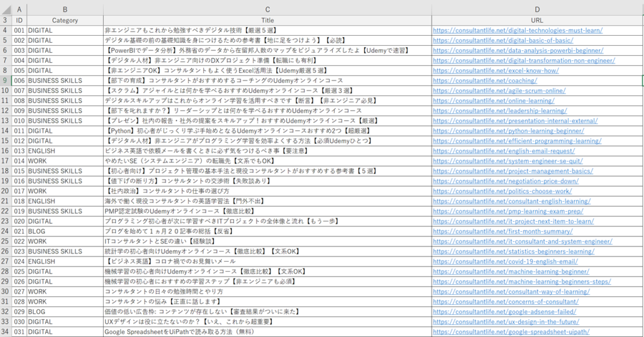Select title 'PMP認定試験のUdemyオンラインコース'

pos(267,211)
